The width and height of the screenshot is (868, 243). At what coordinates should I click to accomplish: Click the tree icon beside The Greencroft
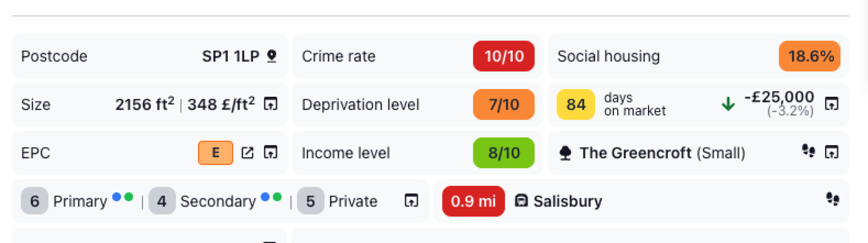click(x=565, y=153)
